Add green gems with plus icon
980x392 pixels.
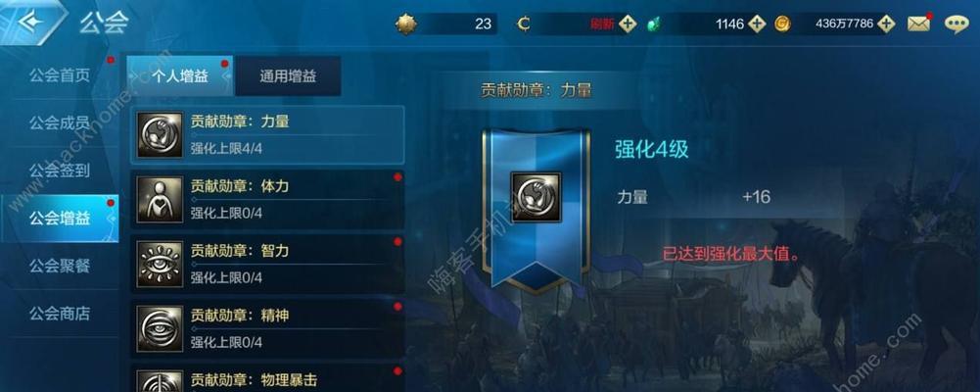click(x=757, y=24)
